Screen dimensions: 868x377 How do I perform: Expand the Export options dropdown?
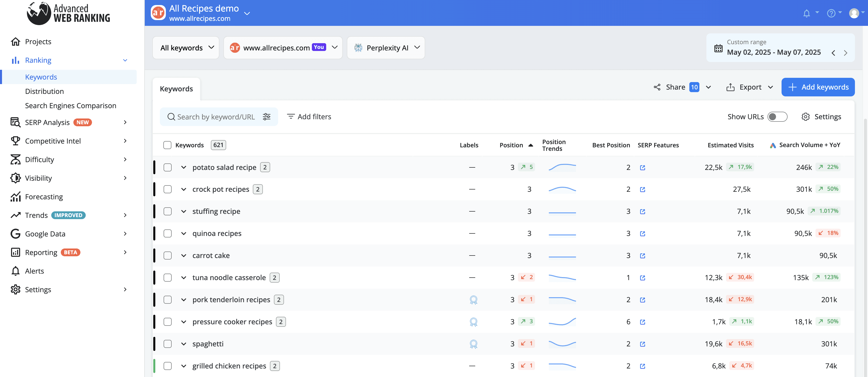pyautogui.click(x=770, y=87)
